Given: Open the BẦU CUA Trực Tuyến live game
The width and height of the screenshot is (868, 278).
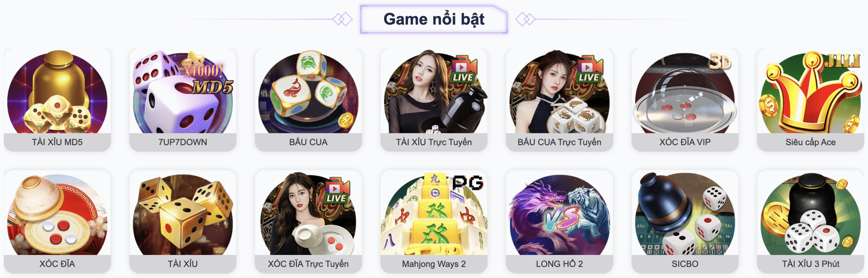Looking at the screenshot, I should coord(559,92).
